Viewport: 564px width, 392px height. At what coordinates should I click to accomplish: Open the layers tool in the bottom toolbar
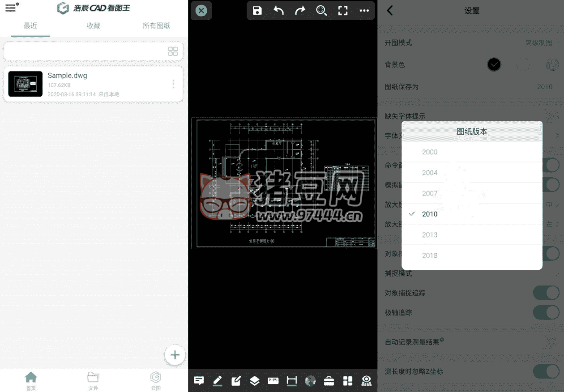click(x=254, y=381)
